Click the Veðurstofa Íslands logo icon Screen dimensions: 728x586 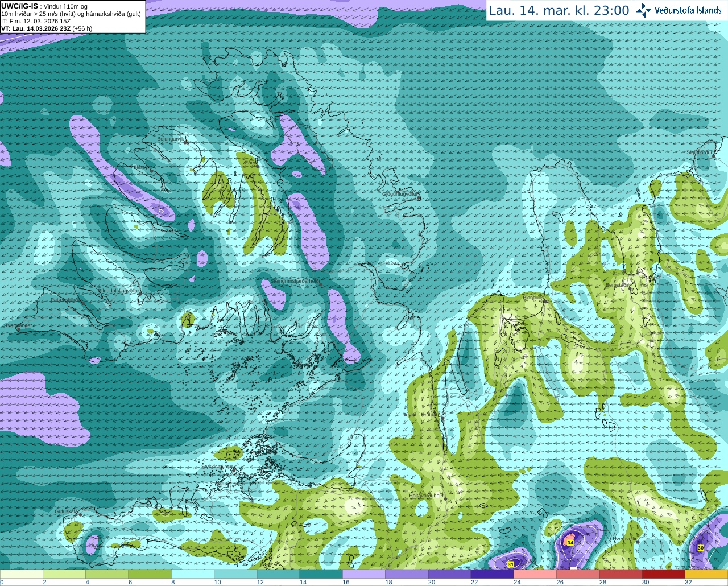644,10
